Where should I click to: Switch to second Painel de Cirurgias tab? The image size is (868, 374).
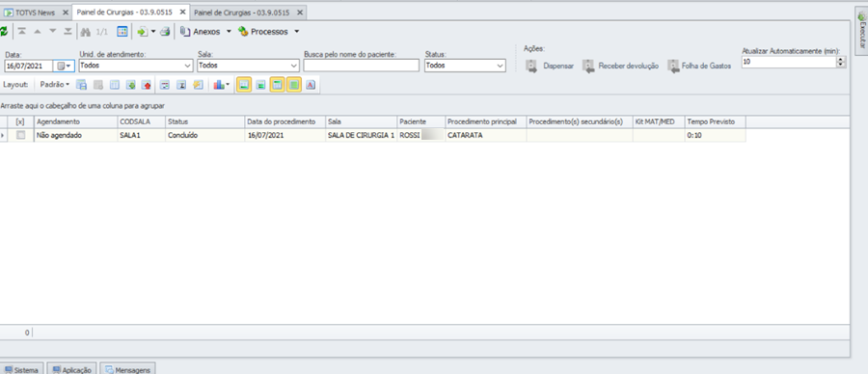click(242, 13)
